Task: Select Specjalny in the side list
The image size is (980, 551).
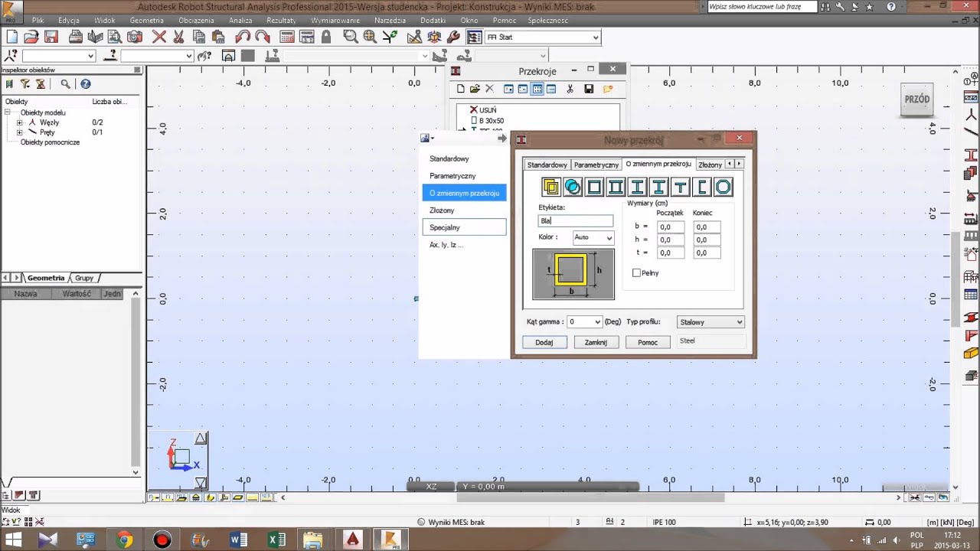Action: [464, 227]
